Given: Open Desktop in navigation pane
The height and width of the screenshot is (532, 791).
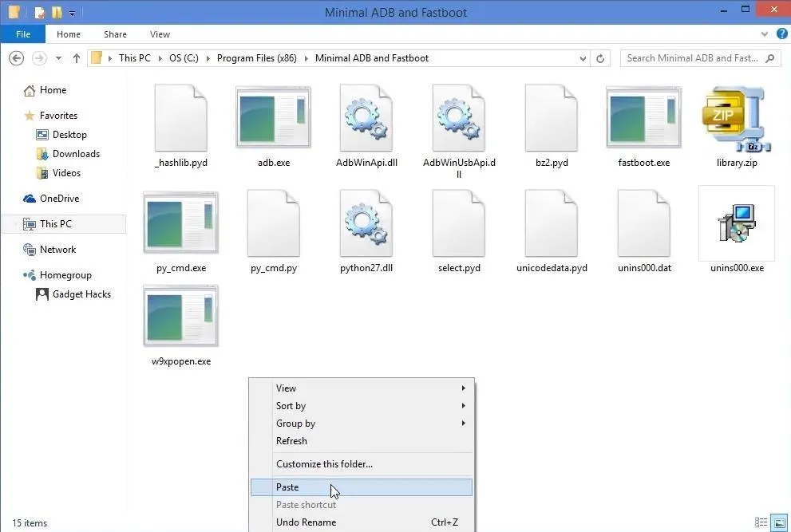Looking at the screenshot, I should (x=69, y=135).
